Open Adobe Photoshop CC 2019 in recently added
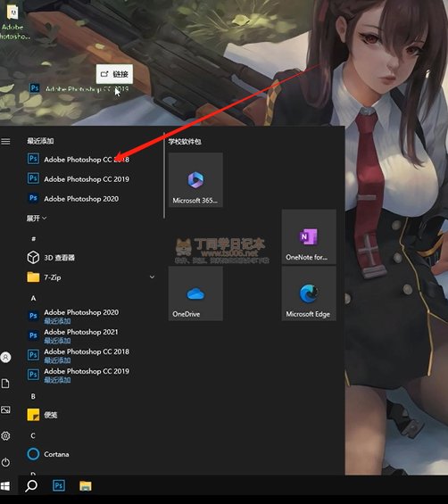Screen dimensions: 448x504 [79, 179]
